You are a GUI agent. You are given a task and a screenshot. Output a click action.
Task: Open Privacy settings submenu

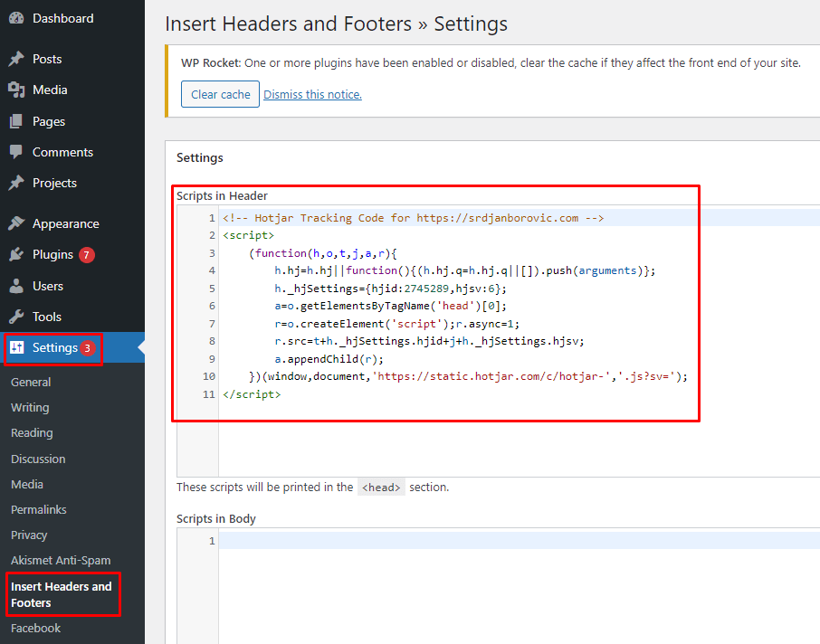coord(29,535)
